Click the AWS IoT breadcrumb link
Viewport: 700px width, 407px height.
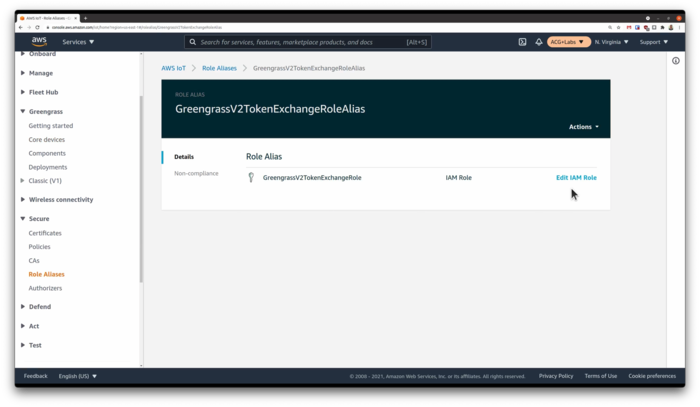pyautogui.click(x=173, y=68)
